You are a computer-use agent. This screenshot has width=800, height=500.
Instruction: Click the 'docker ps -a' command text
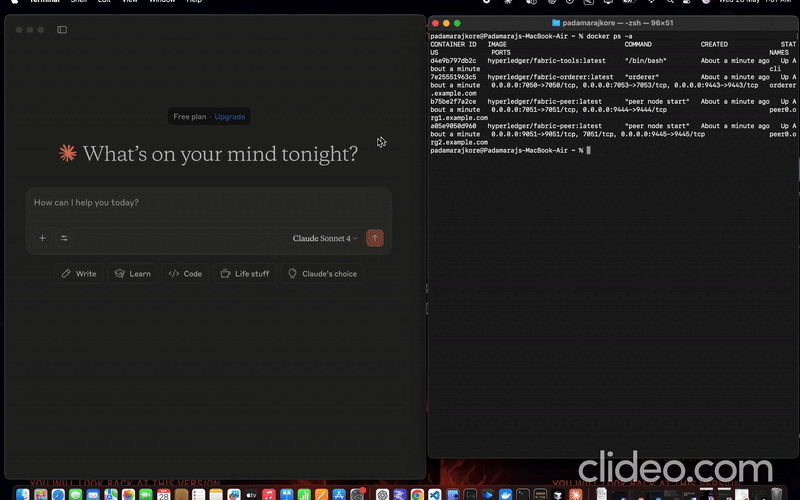609,36
